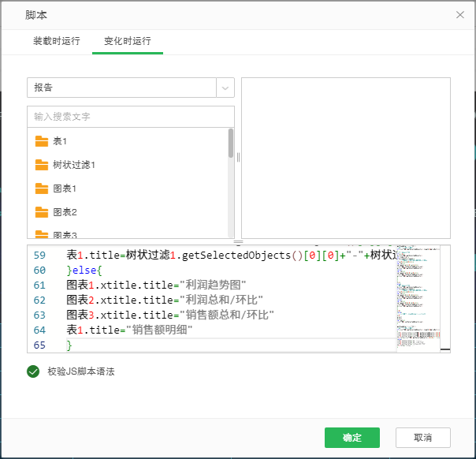This screenshot has width=476, height=459.
Task: Click the 报告 combo box field
Action: click(121, 88)
